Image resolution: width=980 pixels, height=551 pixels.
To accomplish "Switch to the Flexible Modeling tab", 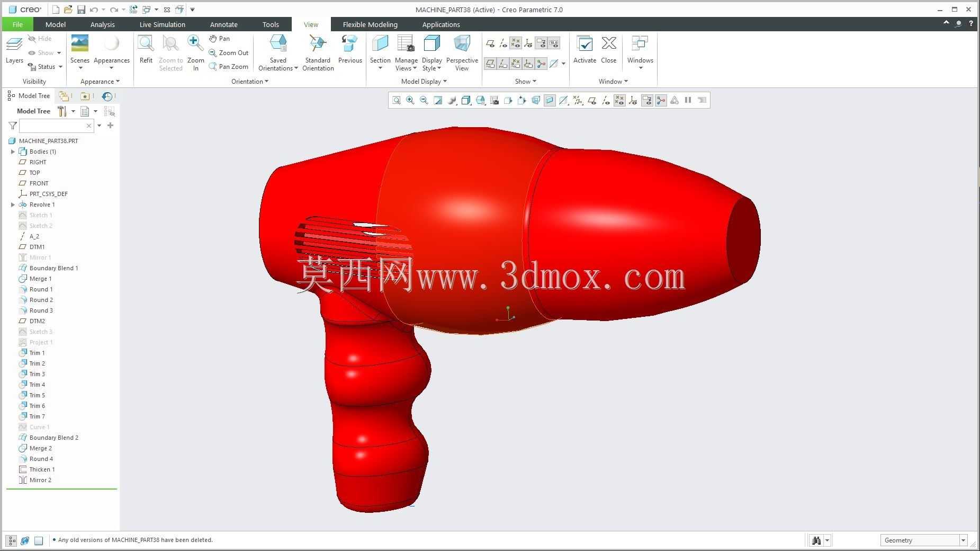I will coord(370,24).
